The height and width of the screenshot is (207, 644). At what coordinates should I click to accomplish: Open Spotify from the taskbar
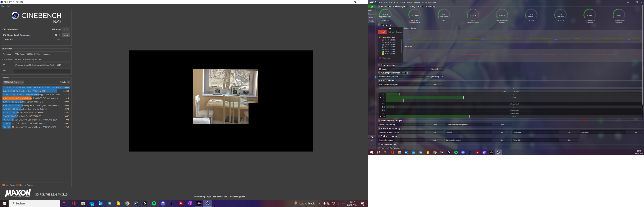pos(154,203)
